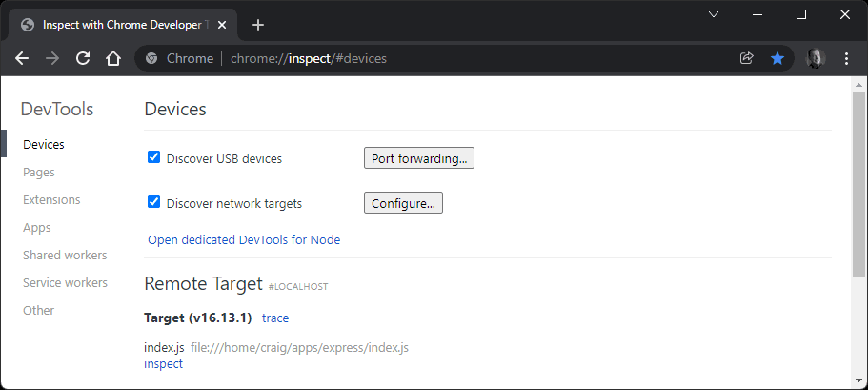Open dedicated DevTools for Node link
This screenshot has height=390, width=868.
coord(244,239)
